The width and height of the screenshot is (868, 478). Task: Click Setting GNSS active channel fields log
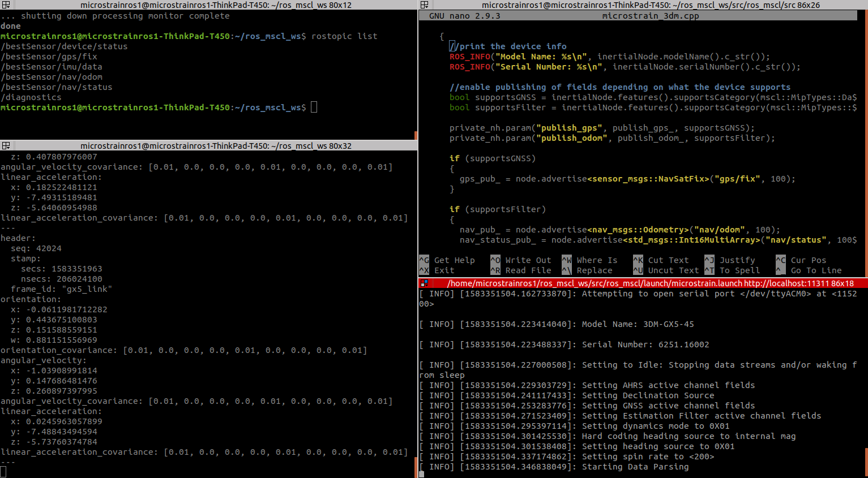tap(587, 406)
